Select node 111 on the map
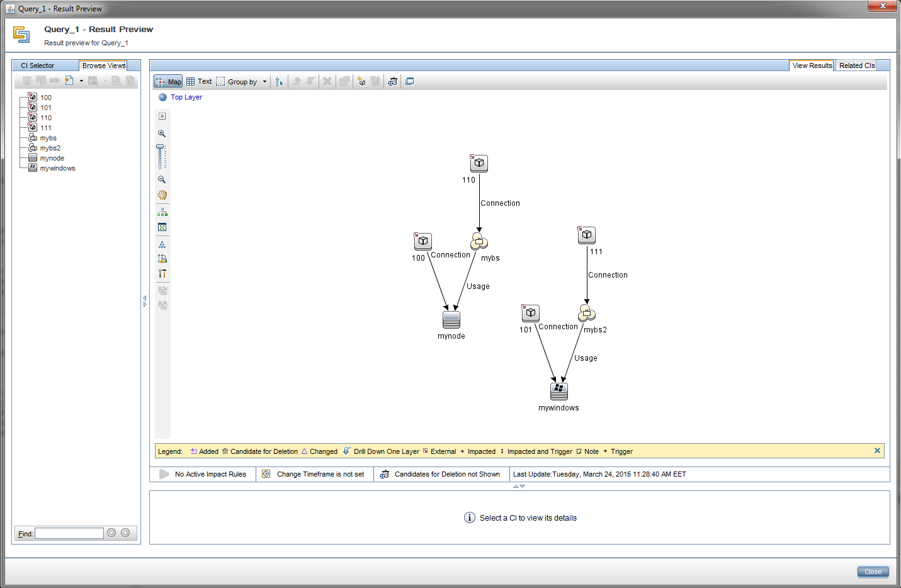This screenshot has height=588, width=901. click(x=586, y=235)
